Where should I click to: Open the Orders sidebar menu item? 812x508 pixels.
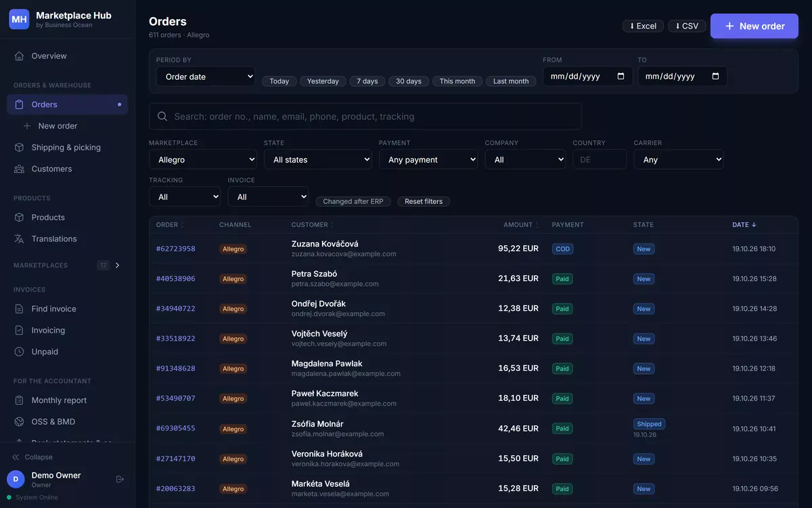pyautogui.click(x=68, y=104)
